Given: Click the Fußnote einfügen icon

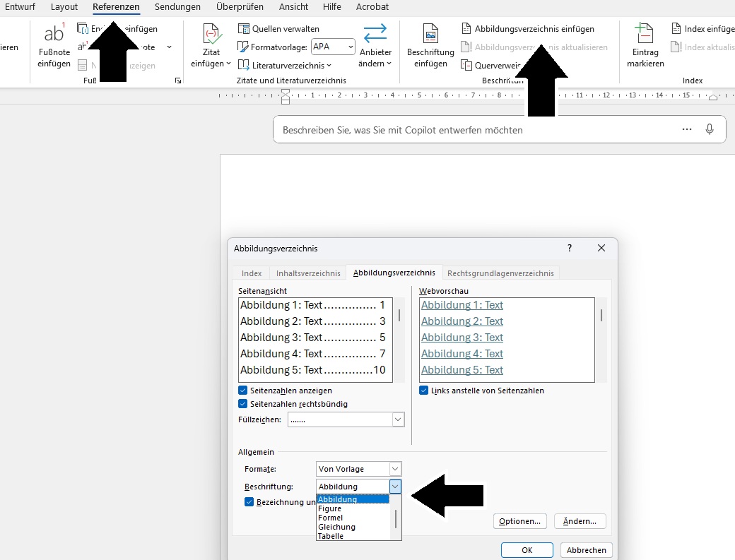Looking at the screenshot, I should (x=54, y=35).
